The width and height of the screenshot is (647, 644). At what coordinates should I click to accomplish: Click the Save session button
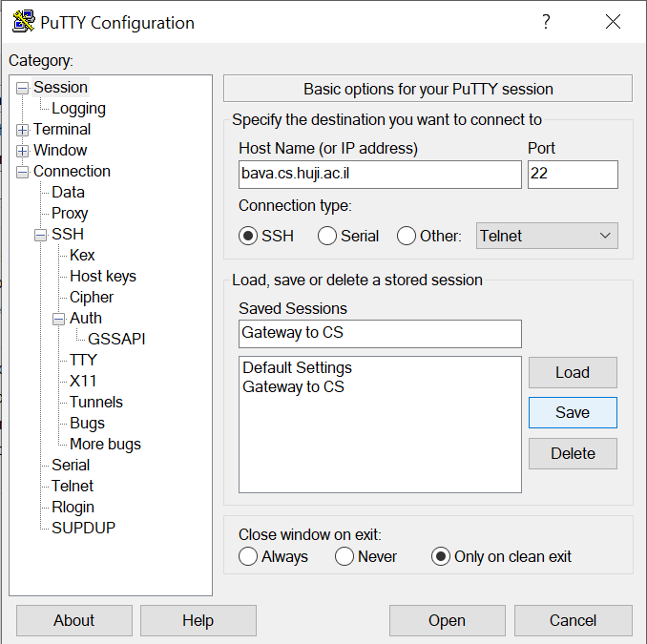tap(573, 412)
